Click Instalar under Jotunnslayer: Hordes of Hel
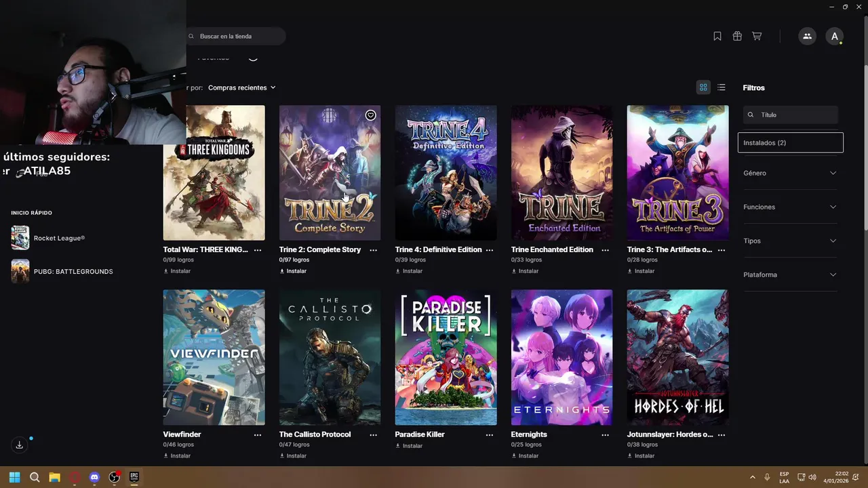The width and height of the screenshot is (868, 488). (x=641, y=456)
